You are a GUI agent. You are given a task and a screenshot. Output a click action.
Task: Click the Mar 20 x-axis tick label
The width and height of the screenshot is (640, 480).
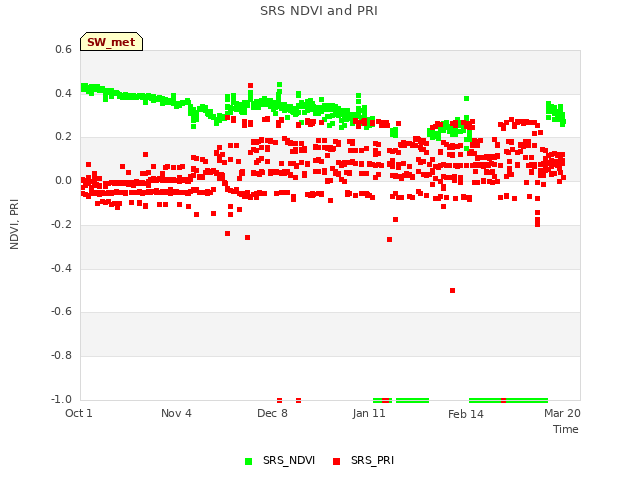pos(562,413)
